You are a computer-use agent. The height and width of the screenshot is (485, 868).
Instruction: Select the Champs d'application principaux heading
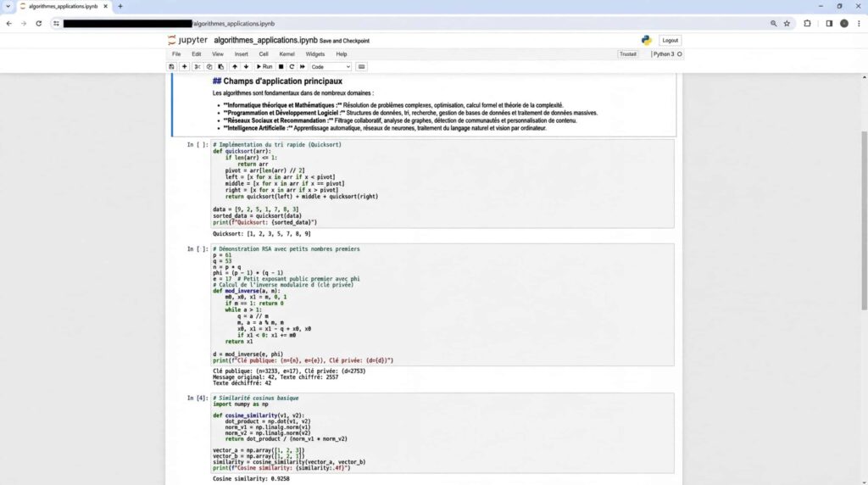click(277, 81)
